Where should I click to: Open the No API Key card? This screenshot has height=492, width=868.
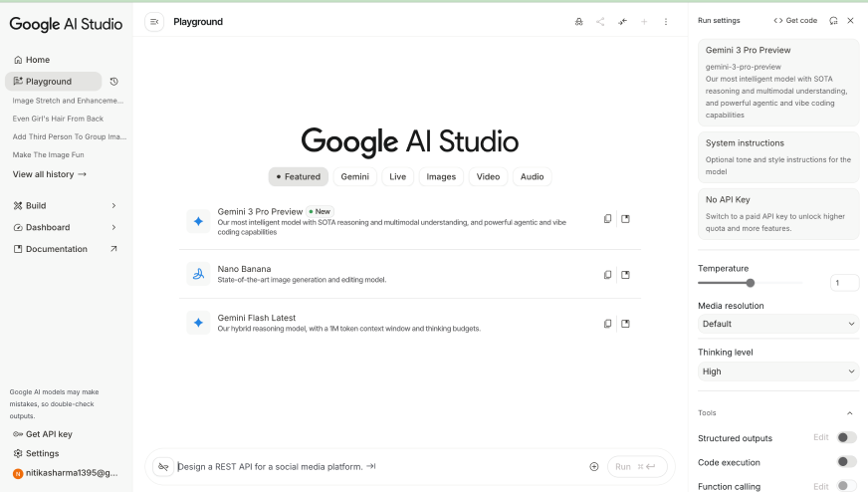click(x=778, y=214)
